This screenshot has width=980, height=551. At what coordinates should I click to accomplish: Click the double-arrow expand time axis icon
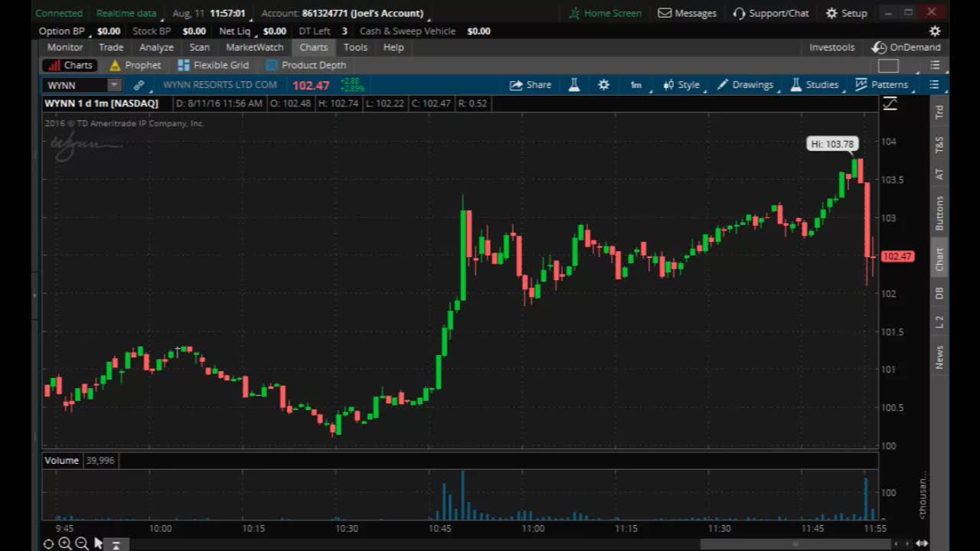click(922, 544)
